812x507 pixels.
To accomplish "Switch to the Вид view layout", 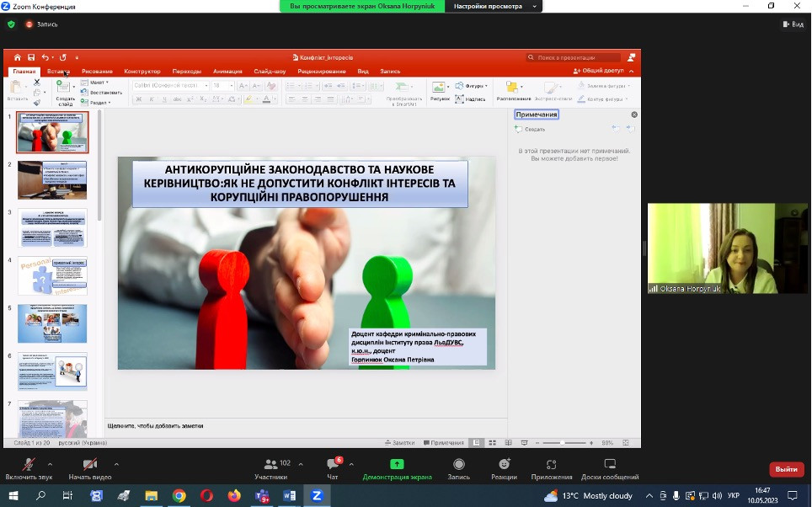I will [793, 24].
